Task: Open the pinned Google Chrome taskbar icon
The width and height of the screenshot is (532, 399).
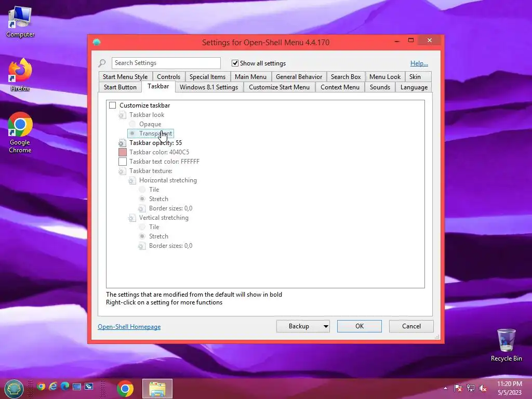Action: [x=125, y=389]
